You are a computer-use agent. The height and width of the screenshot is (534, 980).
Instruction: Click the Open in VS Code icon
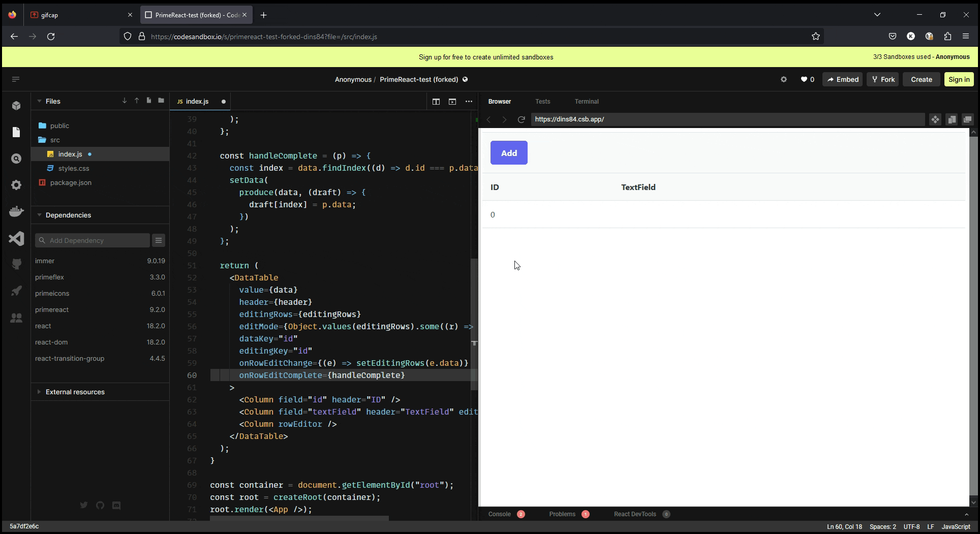pyautogui.click(x=16, y=238)
